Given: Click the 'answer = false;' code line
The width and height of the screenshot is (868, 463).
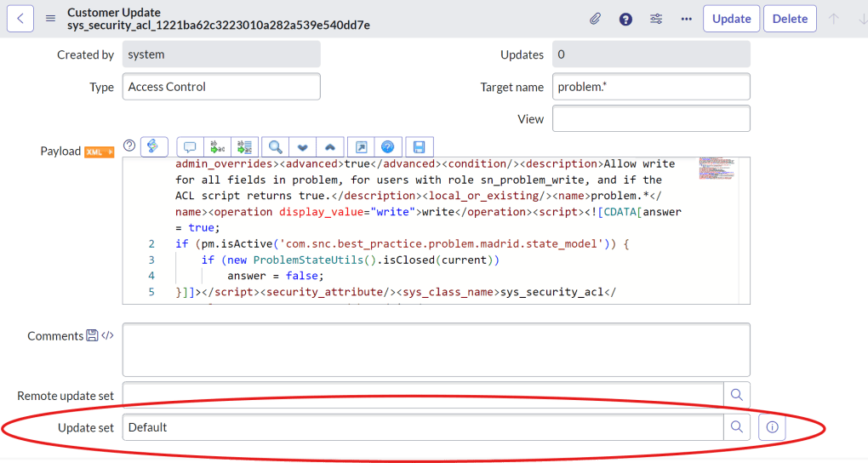Looking at the screenshot, I should pyautogui.click(x=276, y=276).
